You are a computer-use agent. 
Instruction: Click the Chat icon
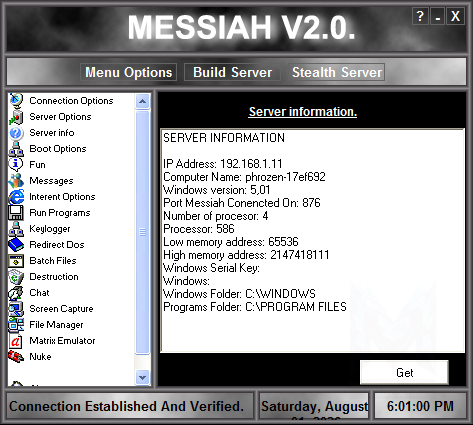tap(16, 293)
